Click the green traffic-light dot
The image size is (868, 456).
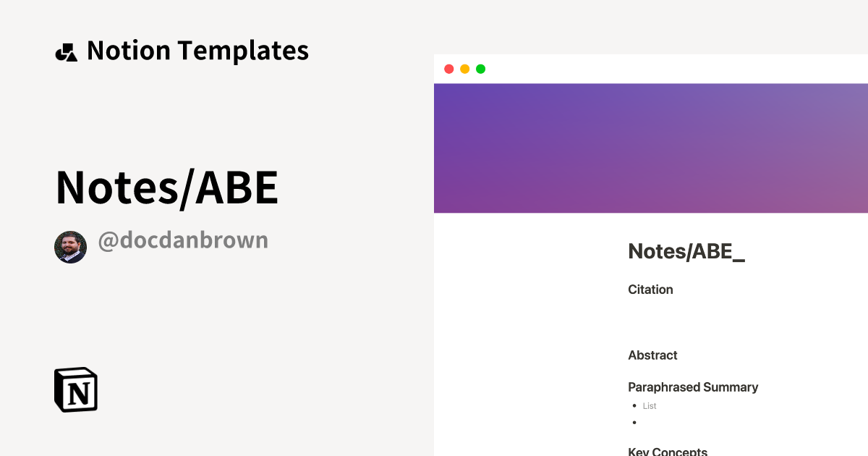coord(480,68)
